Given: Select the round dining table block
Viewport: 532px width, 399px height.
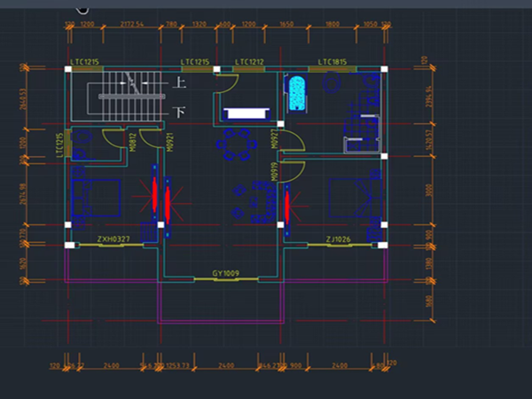Looking at the screenshot, I should (239, 145).
